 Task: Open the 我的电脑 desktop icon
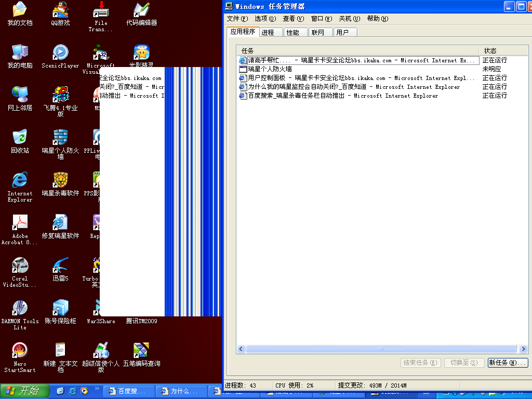[x=20, y=56]
